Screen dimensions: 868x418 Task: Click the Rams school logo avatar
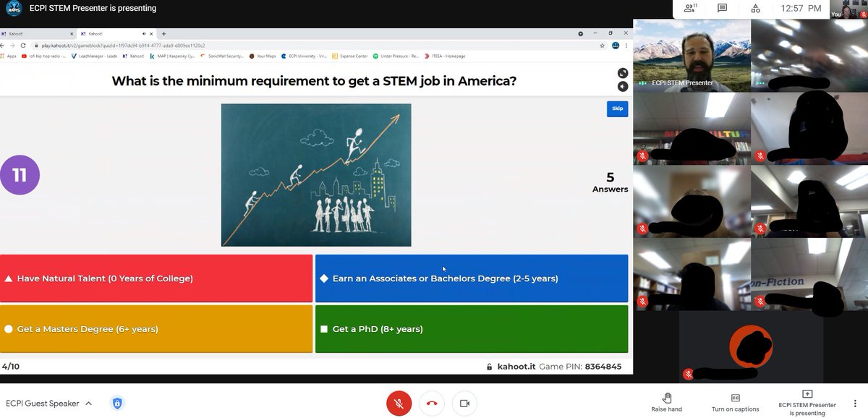click(x=13, y=9)
